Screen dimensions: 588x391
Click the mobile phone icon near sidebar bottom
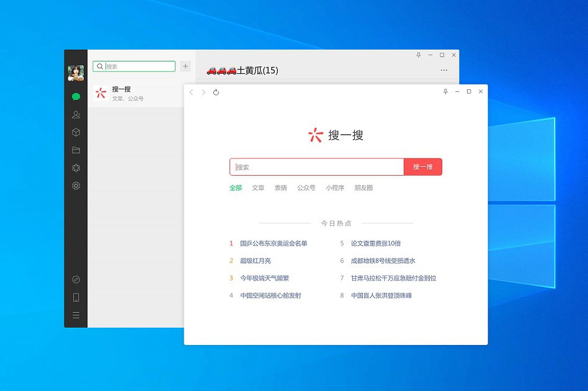[76, 297]
